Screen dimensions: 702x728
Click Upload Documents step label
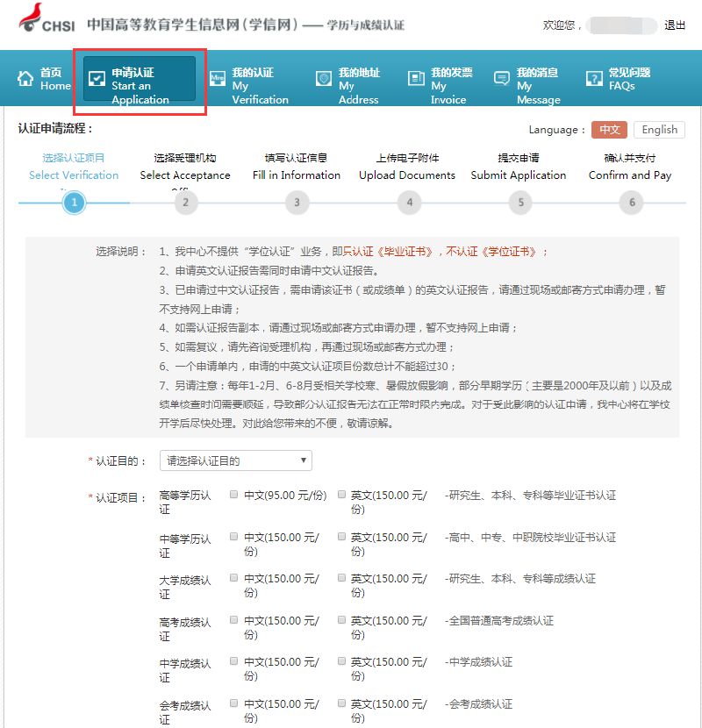(x=407, y=175)
